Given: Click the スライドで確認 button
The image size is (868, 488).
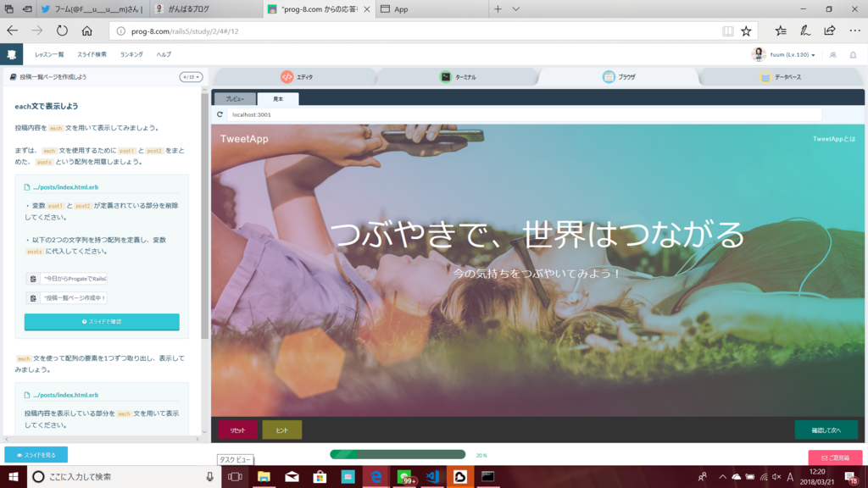Looking at the screenshot, I should 102,321.
